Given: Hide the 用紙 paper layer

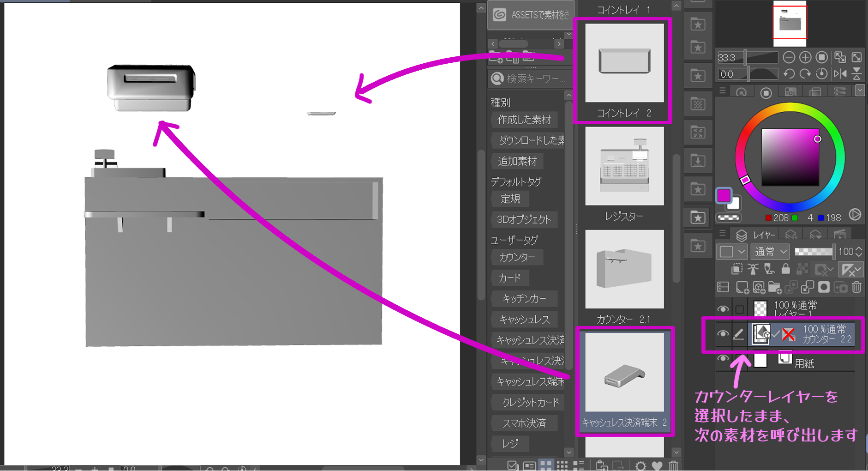Looking at the screenshot, I should pos(723,358).
